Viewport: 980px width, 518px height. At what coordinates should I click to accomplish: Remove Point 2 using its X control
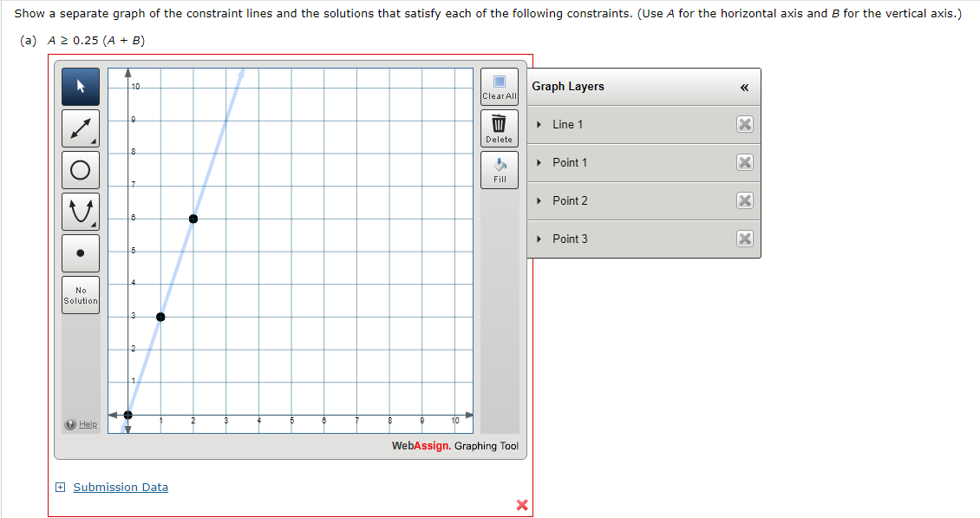[743, 200]
